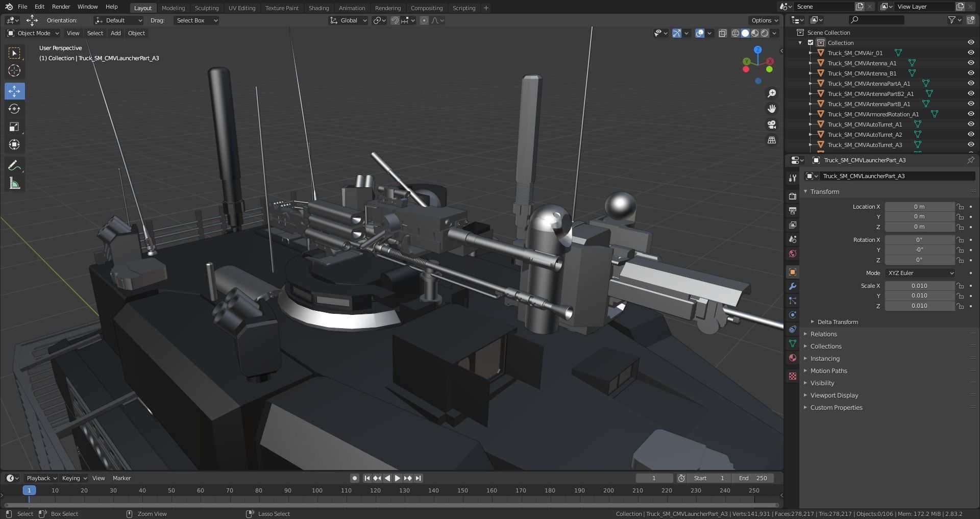Click the current frame 1 marker in timeline
The width and height of the screenshot is (980, 519).
[x=29, y=490]
